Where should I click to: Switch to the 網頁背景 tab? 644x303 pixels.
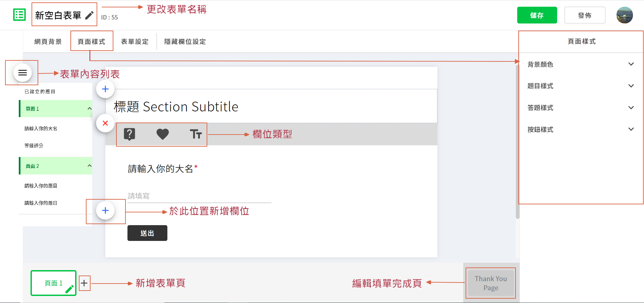tap(48, 42)
